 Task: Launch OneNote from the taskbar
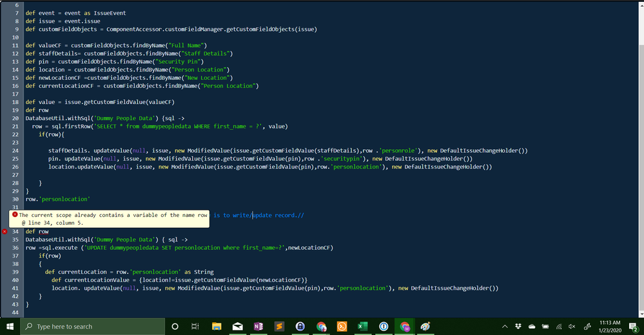[x=259, y=327]
